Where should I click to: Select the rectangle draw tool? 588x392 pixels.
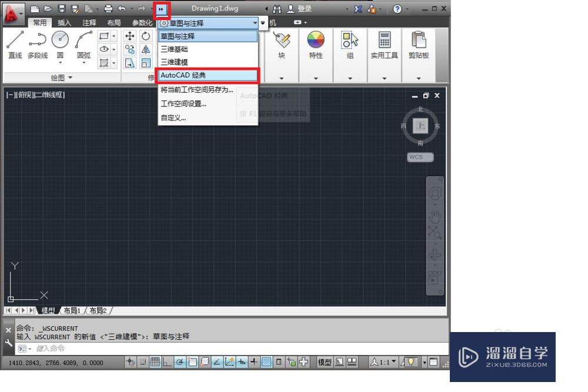click(x=104, y=36)
